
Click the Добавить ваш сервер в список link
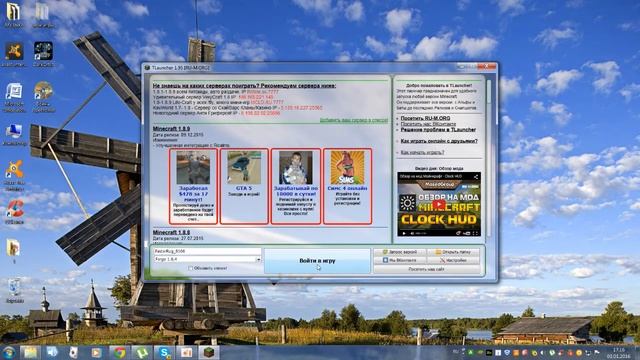click(353, 120)
